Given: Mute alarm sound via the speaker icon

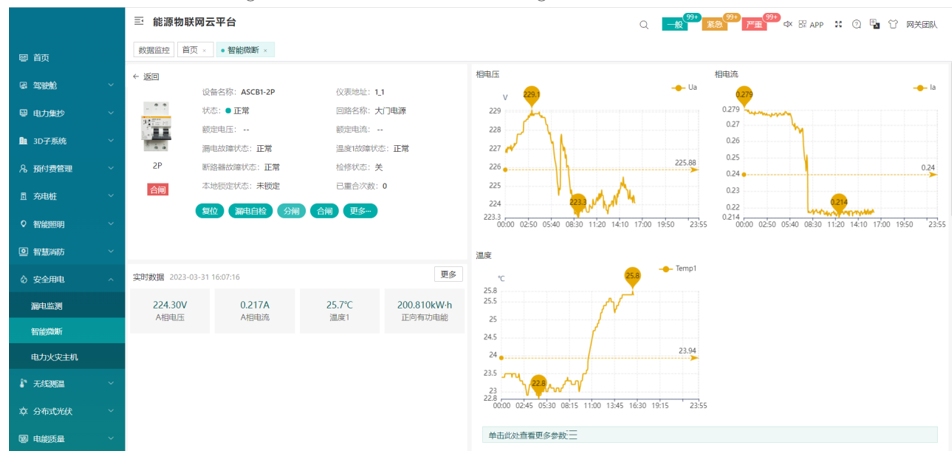Looking at the screenshot, I should click(787, 24).
